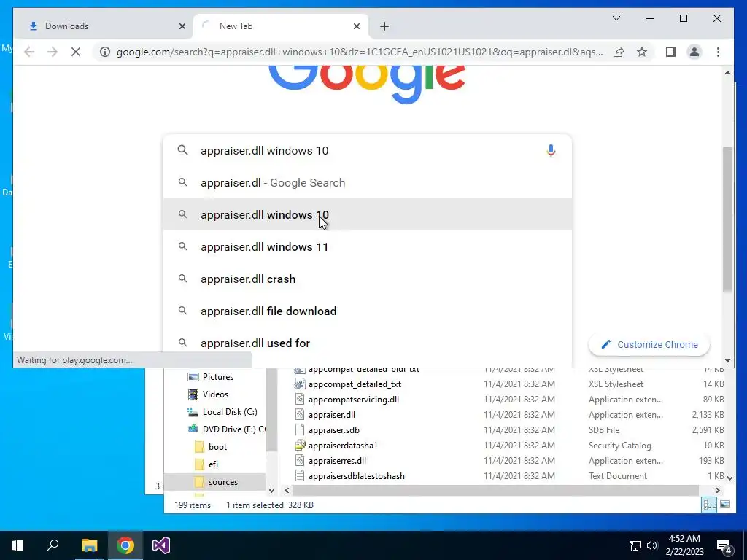The height and width of the screenshot is (560, 747).
Task: Select file appcompat_detailed_txt in Explorer
Action: [x=355, y=384]
